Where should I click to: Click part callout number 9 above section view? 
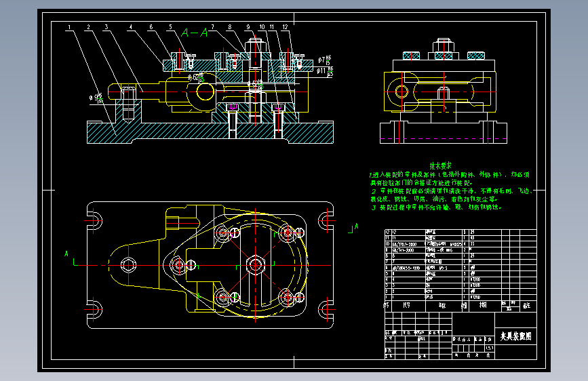click(248, 27)
